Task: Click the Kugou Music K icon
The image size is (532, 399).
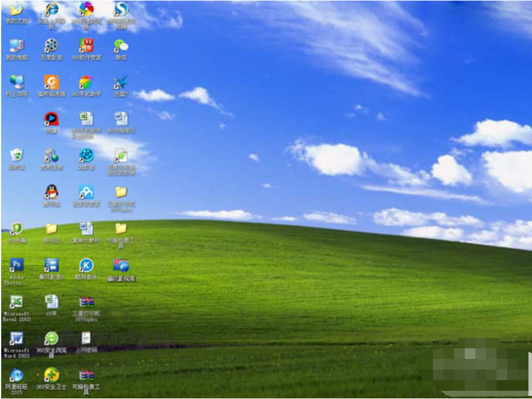Action: (x=86, y=265)
